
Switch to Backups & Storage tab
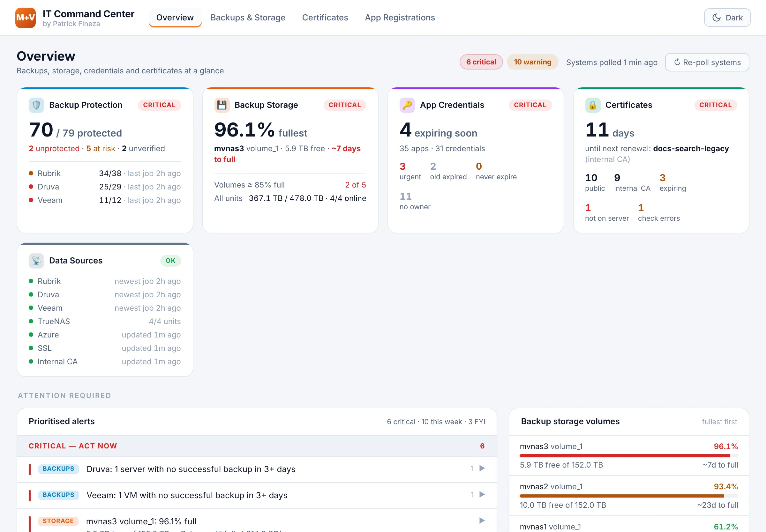point(248,18)
